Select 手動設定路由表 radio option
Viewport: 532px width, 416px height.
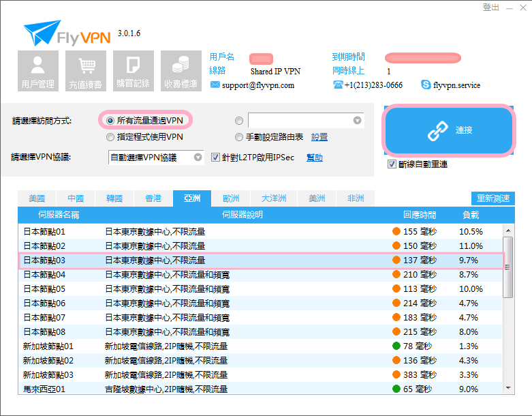(x=239, y=137)
